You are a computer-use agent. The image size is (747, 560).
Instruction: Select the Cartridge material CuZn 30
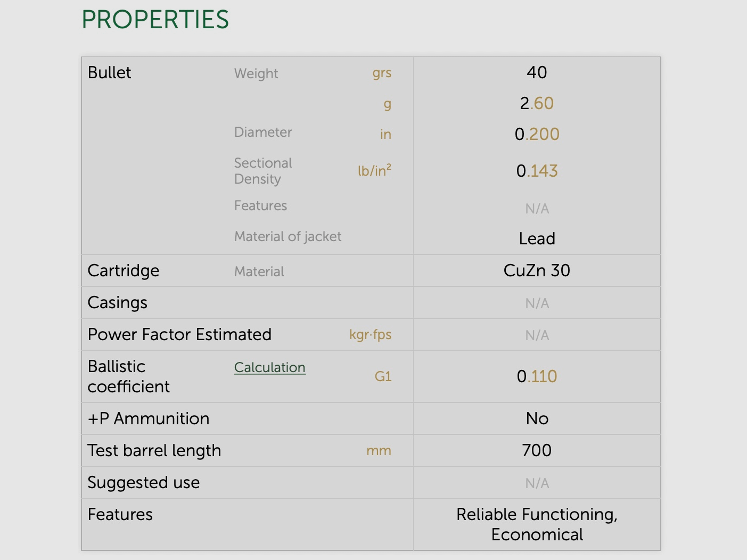(x=537, y=270)
